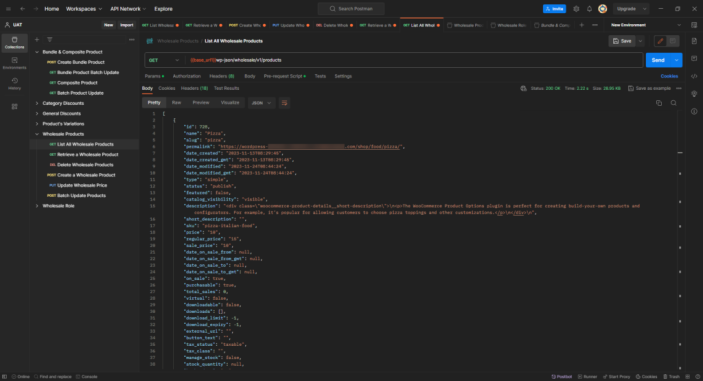Screen dimensions: 703x381
Task: Open the configure workspace sidebar icon
Action: (14, 107)
